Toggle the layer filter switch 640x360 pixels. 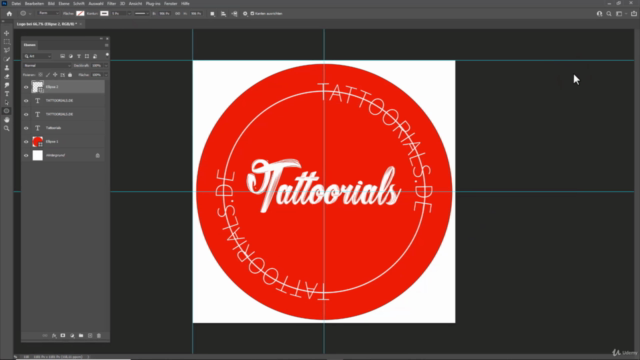coord(107,55)
